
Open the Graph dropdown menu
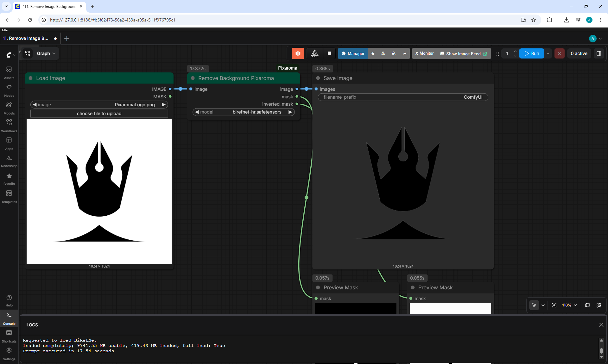coord(46,53)
